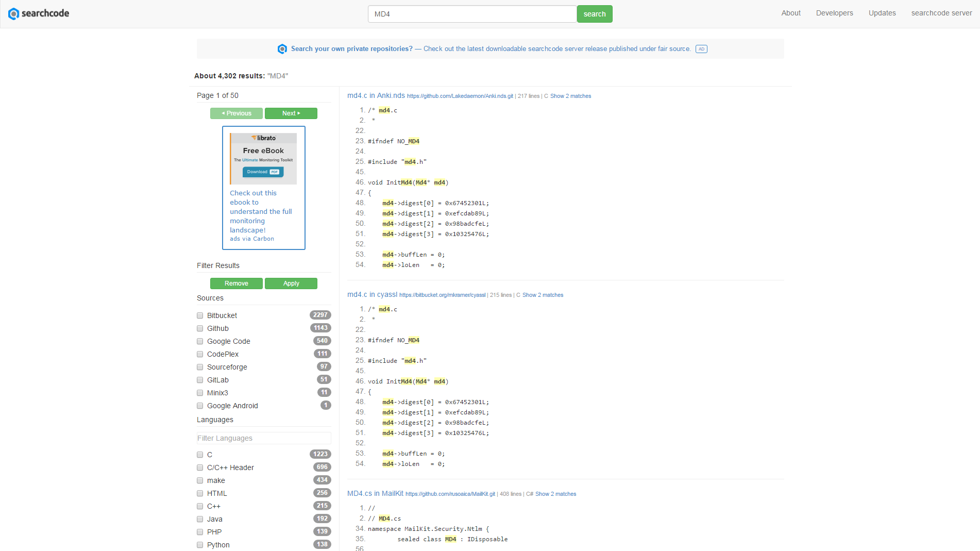Open the Developers page
The width and height of the screenshot is (980, 551).
834,13
